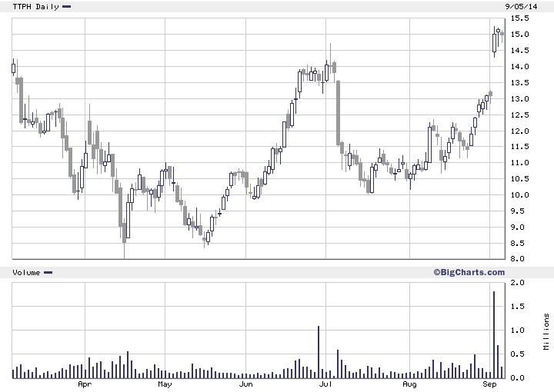The width and height of the screenshot is (554, 392).
Task: Click the 15.5 price axis label
Action: [x=519, y=18]
